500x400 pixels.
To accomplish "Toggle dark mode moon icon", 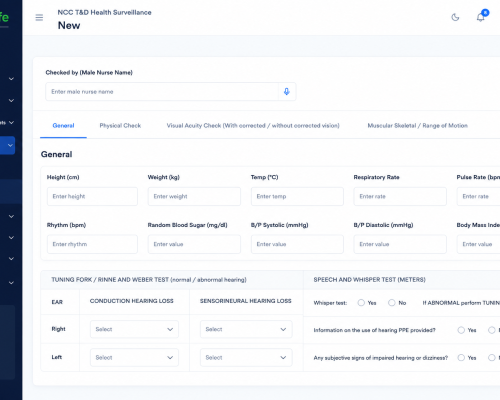I will [455, 17].
